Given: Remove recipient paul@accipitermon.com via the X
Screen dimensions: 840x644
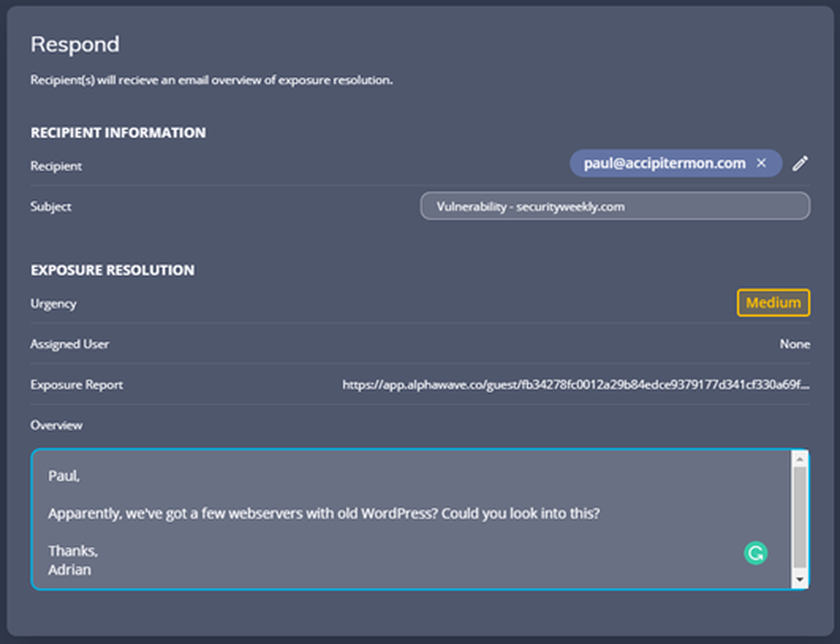Looking at the screenshot, I should point(761,163).
